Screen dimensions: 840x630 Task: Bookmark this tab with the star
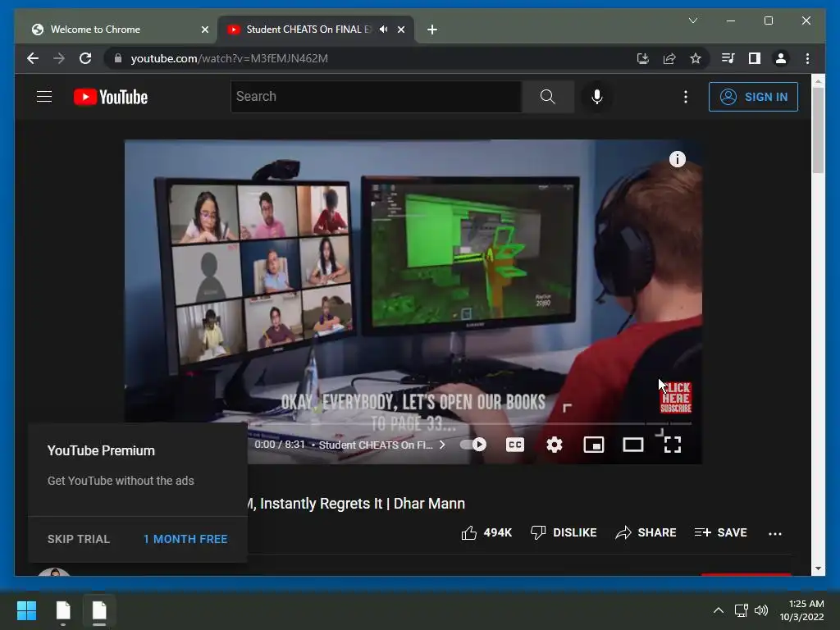pos(696,58)
